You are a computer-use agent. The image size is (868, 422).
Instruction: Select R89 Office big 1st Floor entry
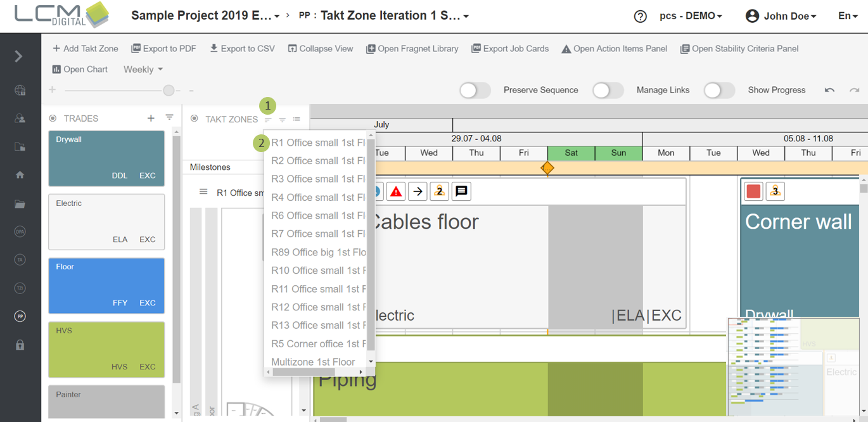tap(318, 252)
